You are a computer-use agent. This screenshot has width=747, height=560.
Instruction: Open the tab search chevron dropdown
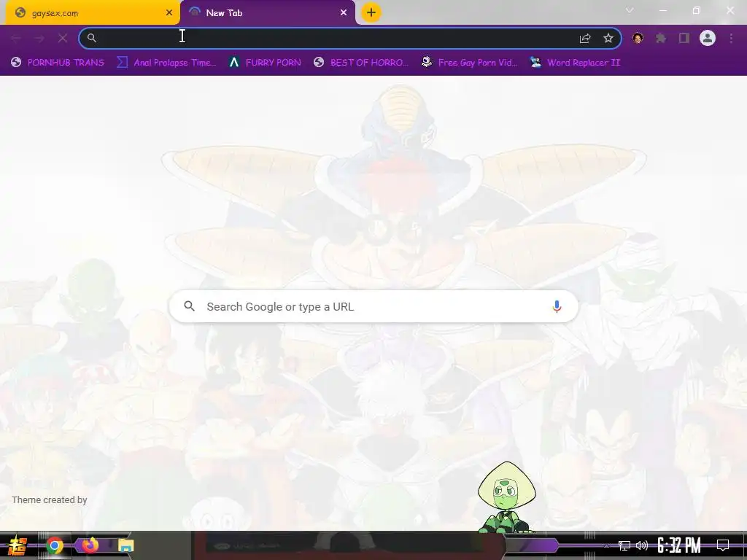pos(630,10)
